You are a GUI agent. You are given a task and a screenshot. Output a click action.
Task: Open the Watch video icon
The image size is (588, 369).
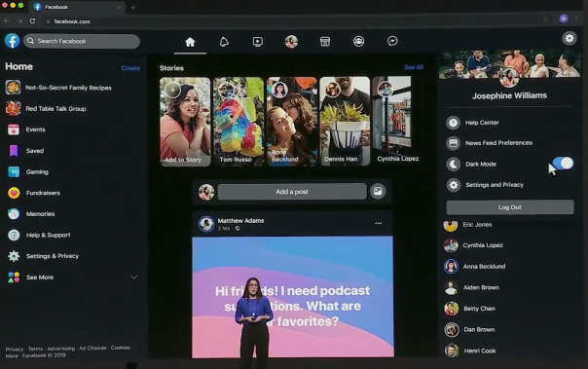(x=258, y=42)
